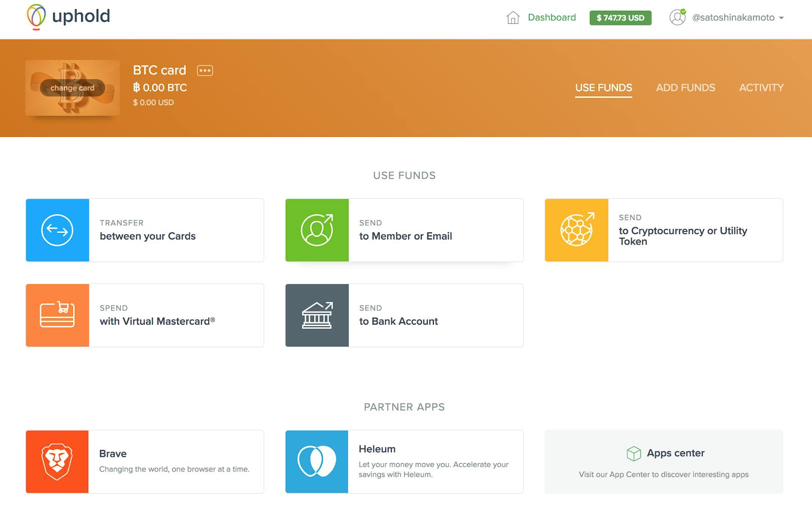This screenshot has width=812, height=515.
Task: Click the green send-to-member icon
Action: (317, 230)
